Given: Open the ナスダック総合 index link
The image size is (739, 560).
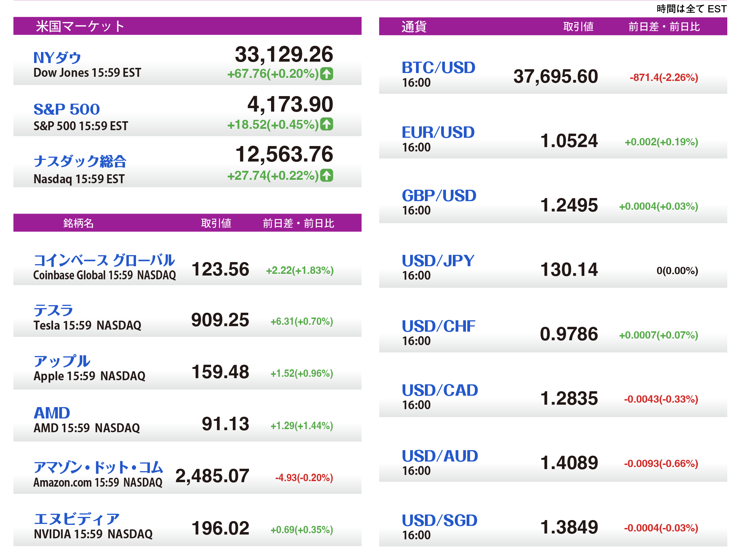Looking at the screenshot, I should [80, 161].
